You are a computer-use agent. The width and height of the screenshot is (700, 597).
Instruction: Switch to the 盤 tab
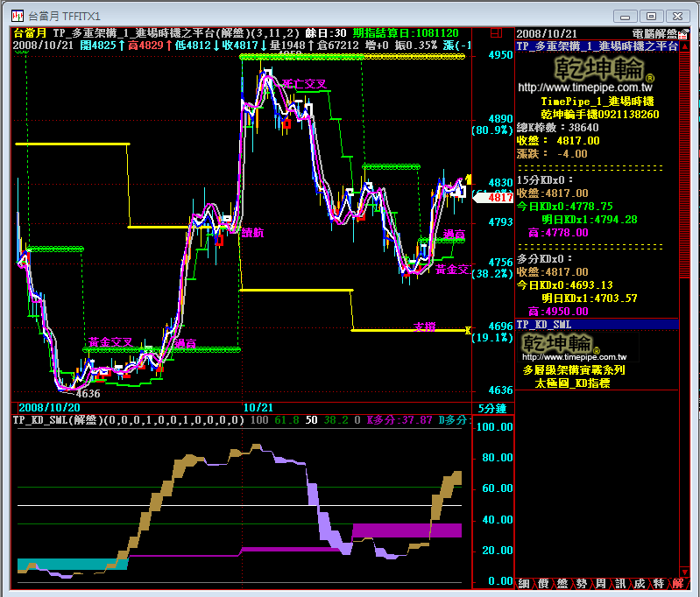point(562,584)
